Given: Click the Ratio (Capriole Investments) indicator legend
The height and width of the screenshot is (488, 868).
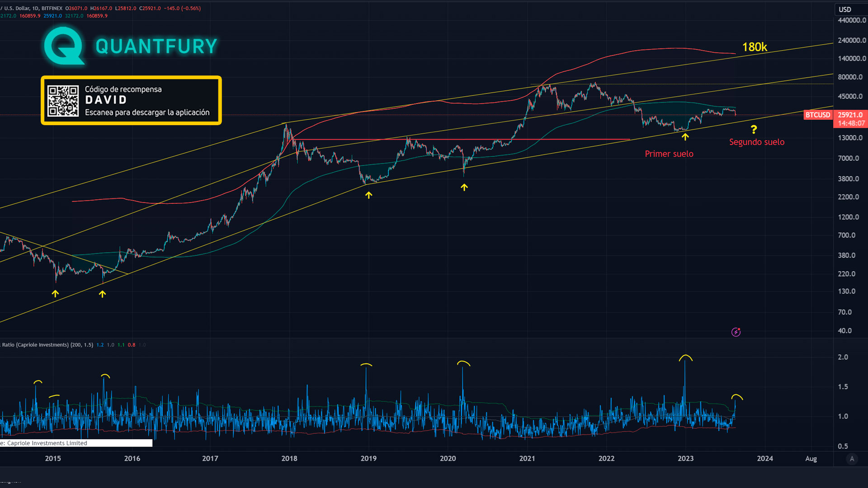Looking at the screenshot, I should click(x=47, y=345).
